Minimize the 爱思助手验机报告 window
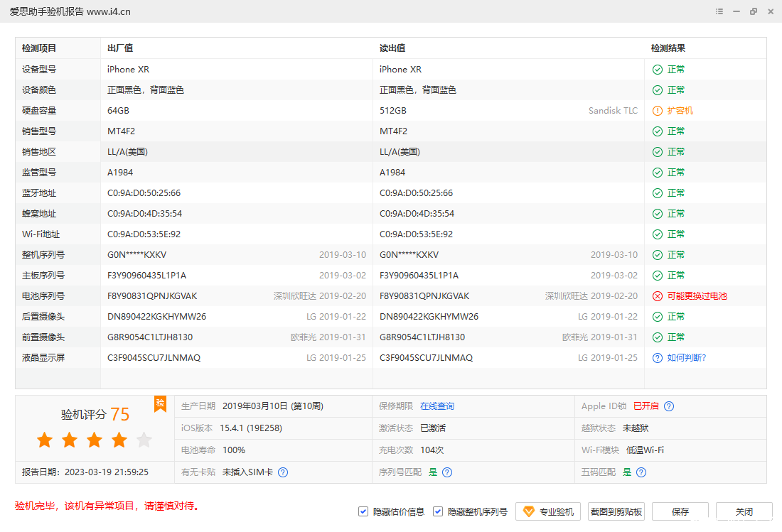This screenshot has height=532, width=782. point(736,11)
